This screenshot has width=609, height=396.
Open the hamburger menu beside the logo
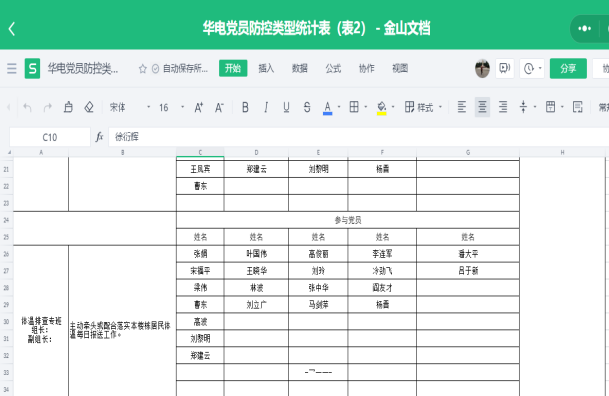pos(12,69)
